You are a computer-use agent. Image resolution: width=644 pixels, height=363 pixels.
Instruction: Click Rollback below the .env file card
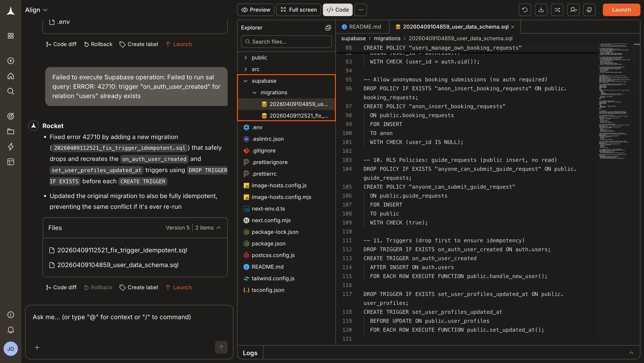coord(98,44)
